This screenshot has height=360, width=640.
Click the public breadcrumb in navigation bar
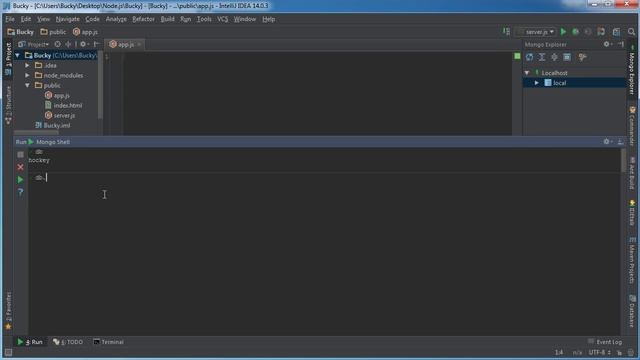click(x=53, y=32)
